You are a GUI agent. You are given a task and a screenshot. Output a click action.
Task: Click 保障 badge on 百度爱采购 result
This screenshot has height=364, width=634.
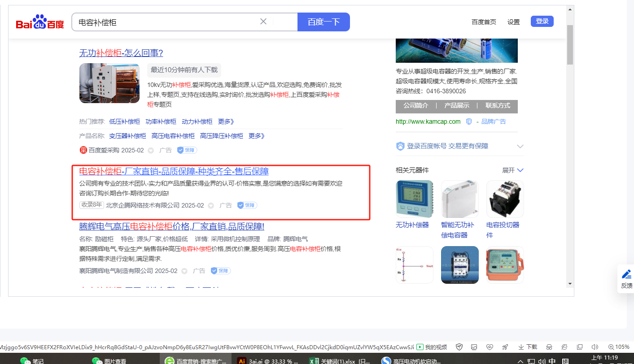pos(187,150)
